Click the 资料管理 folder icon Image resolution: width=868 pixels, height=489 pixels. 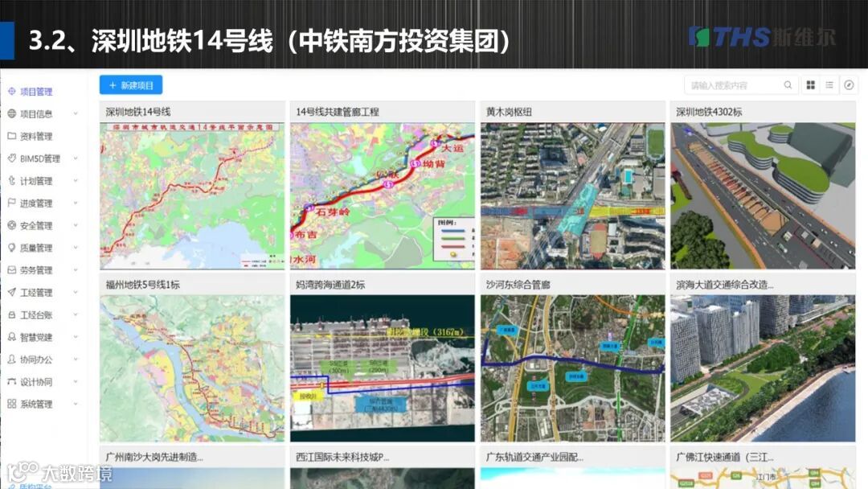[11, 136]
